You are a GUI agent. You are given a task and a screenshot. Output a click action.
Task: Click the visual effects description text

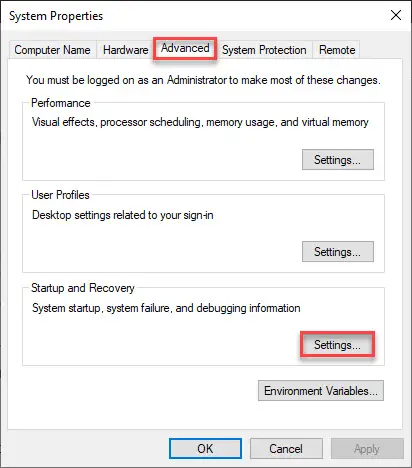tap(200, 122)
